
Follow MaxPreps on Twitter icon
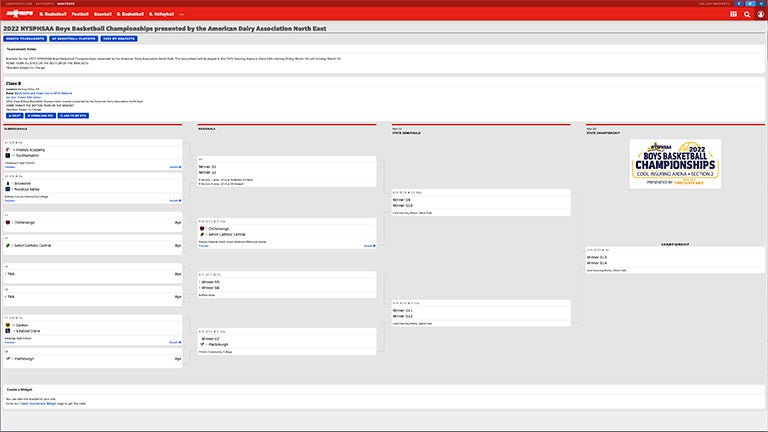click(750, 3)
